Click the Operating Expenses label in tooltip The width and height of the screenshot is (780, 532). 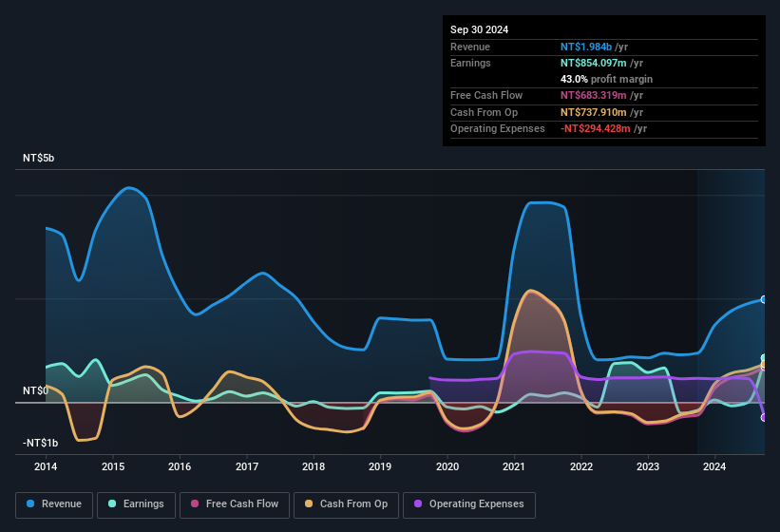(x=498, y=129)
